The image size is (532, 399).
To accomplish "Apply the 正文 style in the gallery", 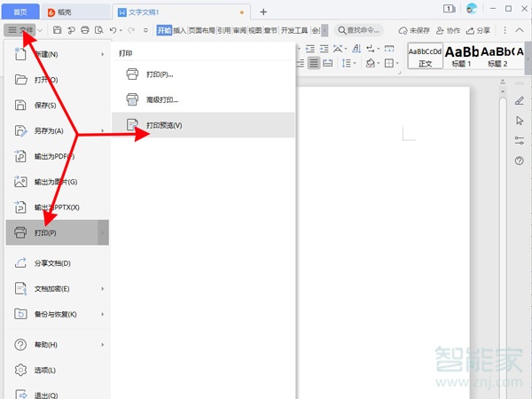I will [x=425, y=56].
